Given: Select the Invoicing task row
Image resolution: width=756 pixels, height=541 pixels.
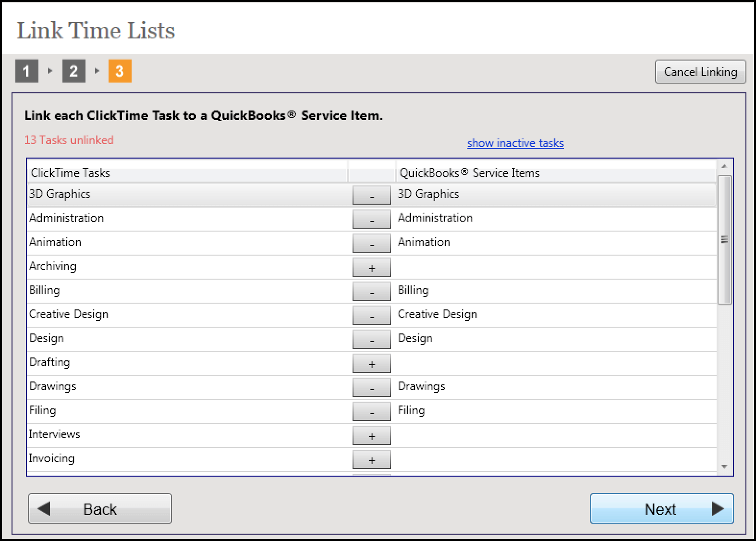Looking at the screenshot, I should (x=371, y=459).
